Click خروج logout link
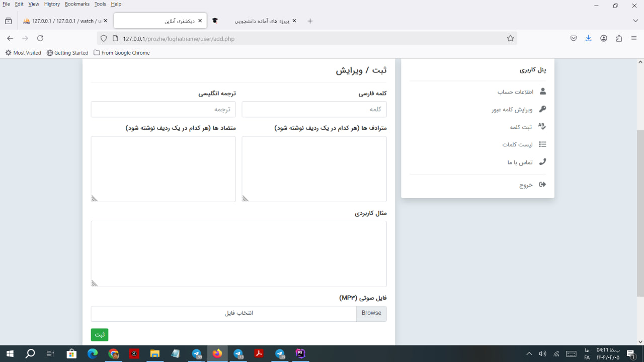 (526, 185)
